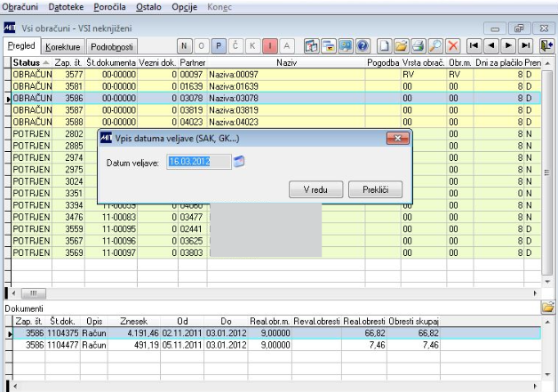The height and width of the screenshot is (392, 558).
Task: Toggle the O status filter button
Action: [201, 46]
